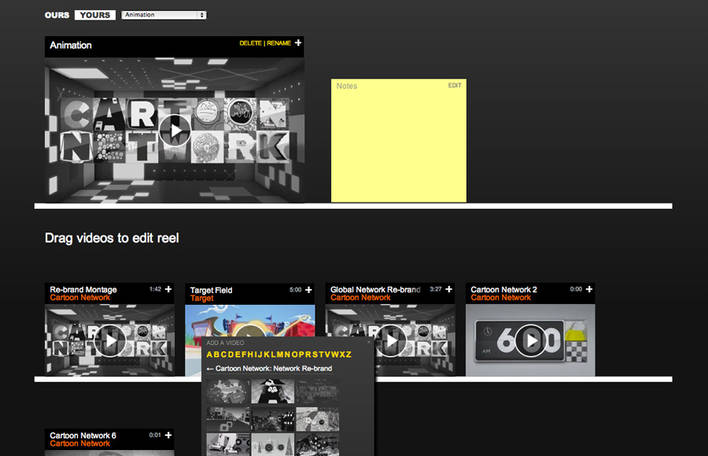Filter videos by letter P
Viewport: 708px width, 456px height.
(301, 354)
